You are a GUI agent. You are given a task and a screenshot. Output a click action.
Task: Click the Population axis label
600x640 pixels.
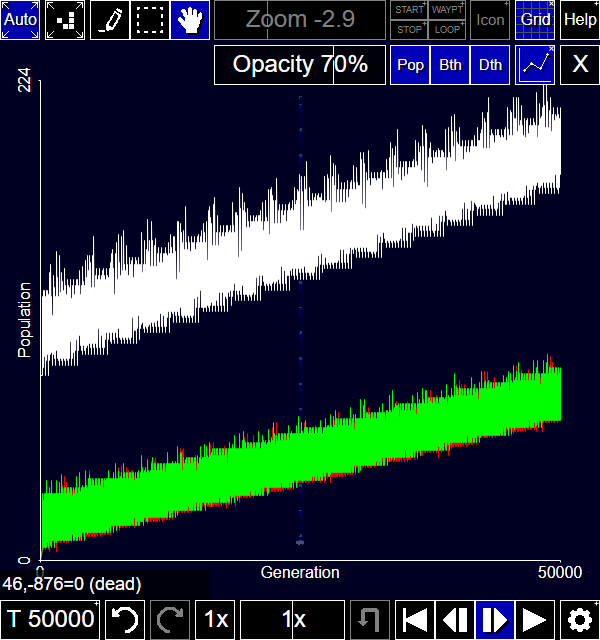point(24,320)
